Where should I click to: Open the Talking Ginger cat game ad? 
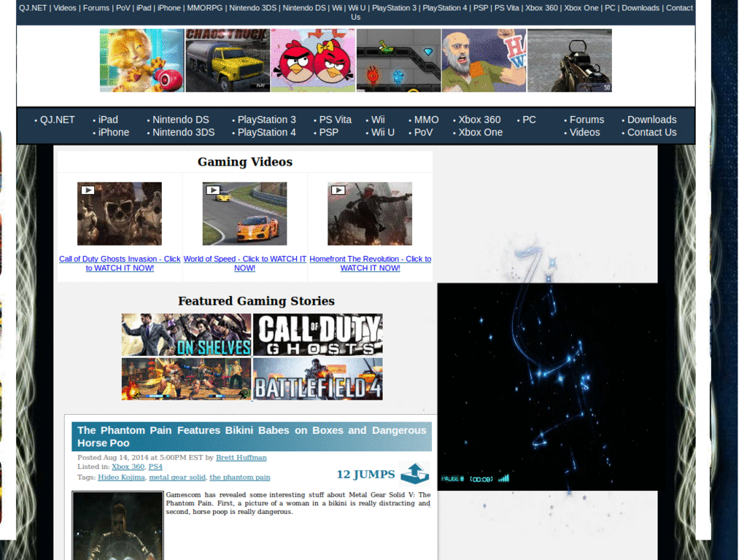coord(142,61)
